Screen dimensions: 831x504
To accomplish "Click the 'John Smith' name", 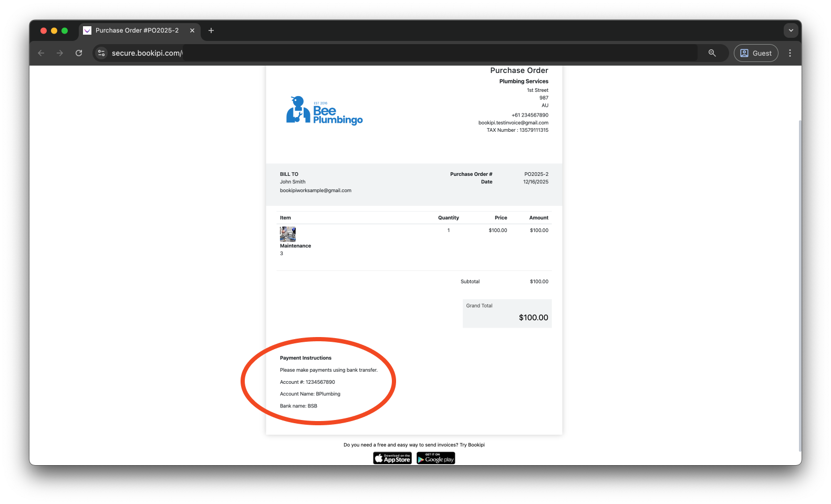I will pos(293,182).
